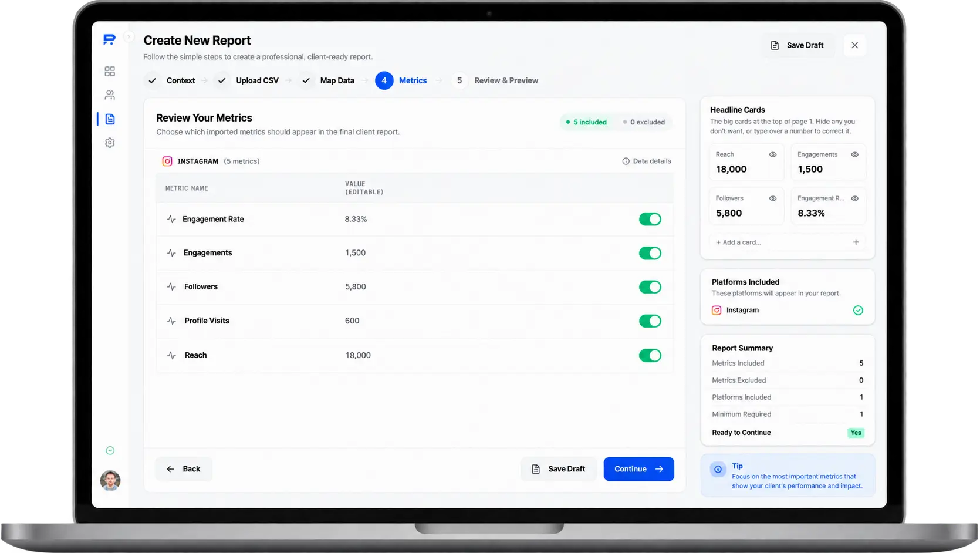Toggle off the Followers metric switch
Image resolution: width=980 pixels, height=553 pixels.
(650, 287)
